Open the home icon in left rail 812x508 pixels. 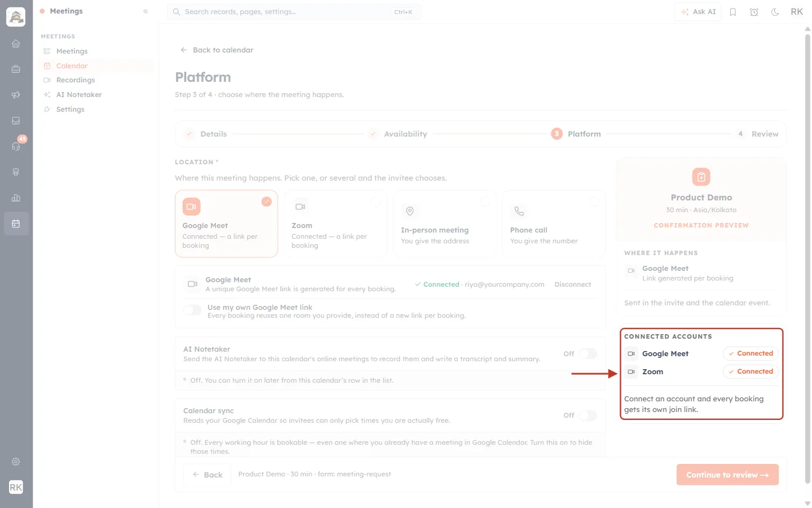[16, 43]
